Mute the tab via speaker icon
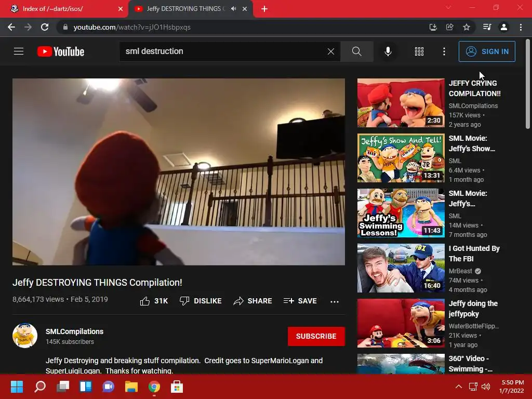Image resolution: width=532 pixels, height=399 pixels. 233,9
